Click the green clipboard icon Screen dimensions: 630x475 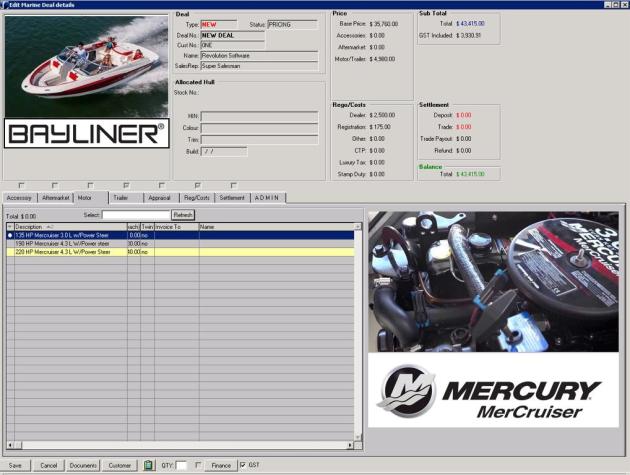click(x=148, y=465)
